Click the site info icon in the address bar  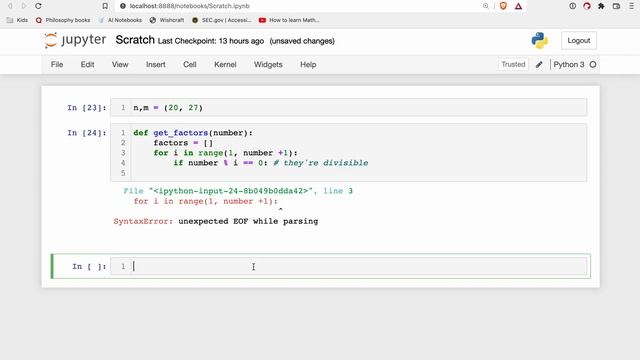[x=122, y=6]
